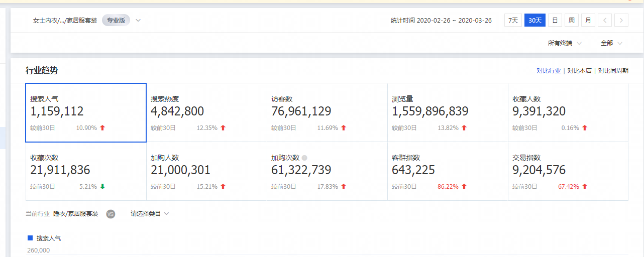Click the red up arrow in 加购人数
The image size is (644, 257).
click(223, 187)
